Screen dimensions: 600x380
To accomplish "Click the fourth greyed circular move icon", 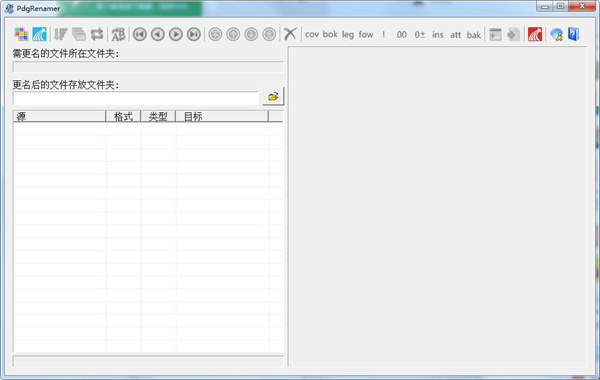I will 269,34.
